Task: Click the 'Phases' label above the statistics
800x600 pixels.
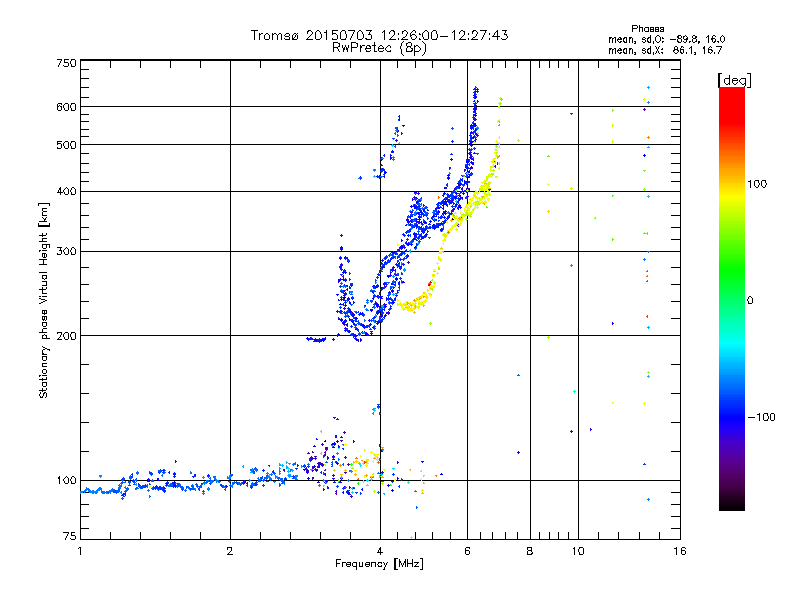Action: click(647, 29)
